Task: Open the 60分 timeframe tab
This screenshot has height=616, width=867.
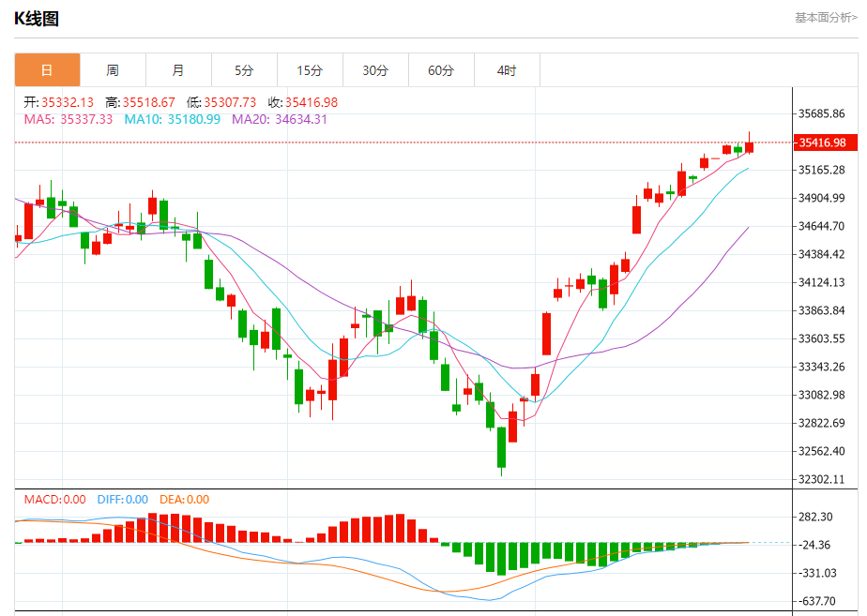Action: point(442,70)
